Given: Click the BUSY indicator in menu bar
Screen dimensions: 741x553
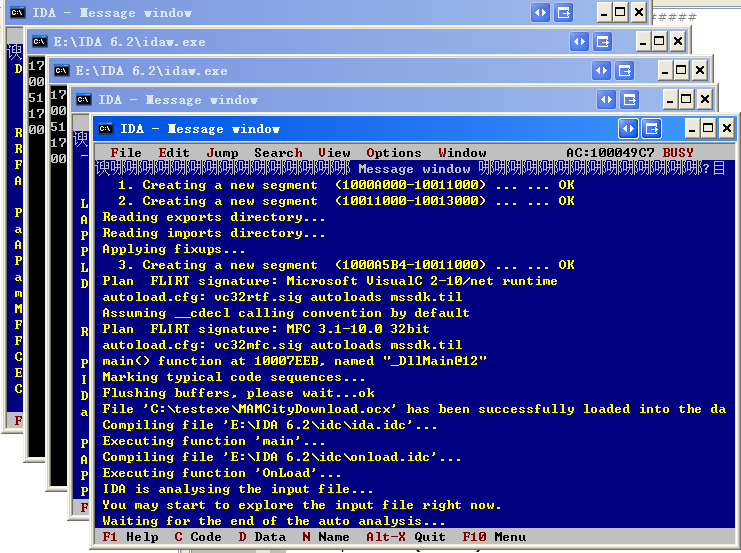Looking at the screenshot, I should (678, 153).
